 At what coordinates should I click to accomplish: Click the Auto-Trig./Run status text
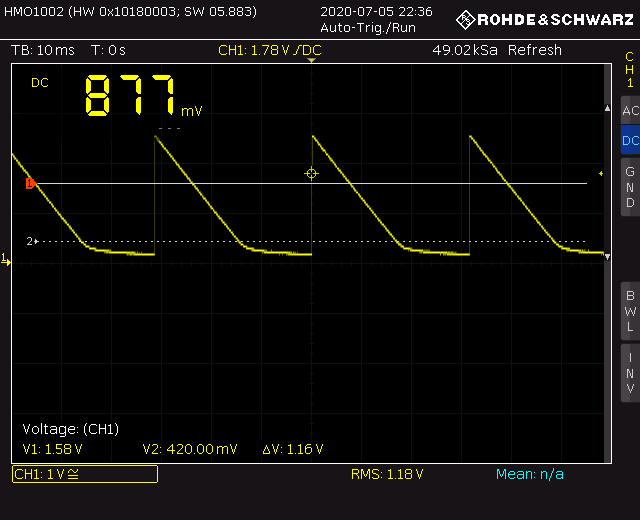click(x=368, y=28)
